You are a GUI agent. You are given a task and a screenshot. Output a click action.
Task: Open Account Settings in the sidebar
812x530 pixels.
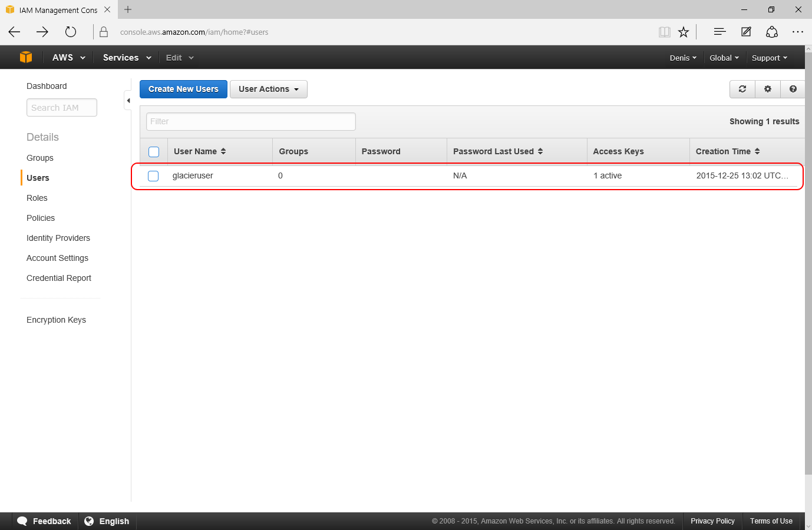click(57, 258)
